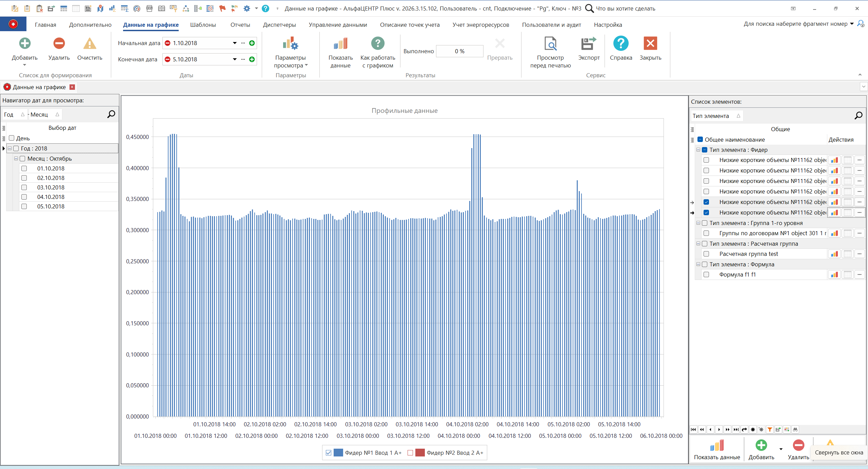
Task: Click the red flag icon on the toolbar
Action: pyautogui.click(x=222, y=8)
